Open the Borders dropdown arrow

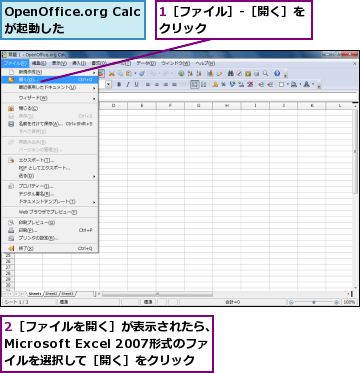(x=287, y=85)
